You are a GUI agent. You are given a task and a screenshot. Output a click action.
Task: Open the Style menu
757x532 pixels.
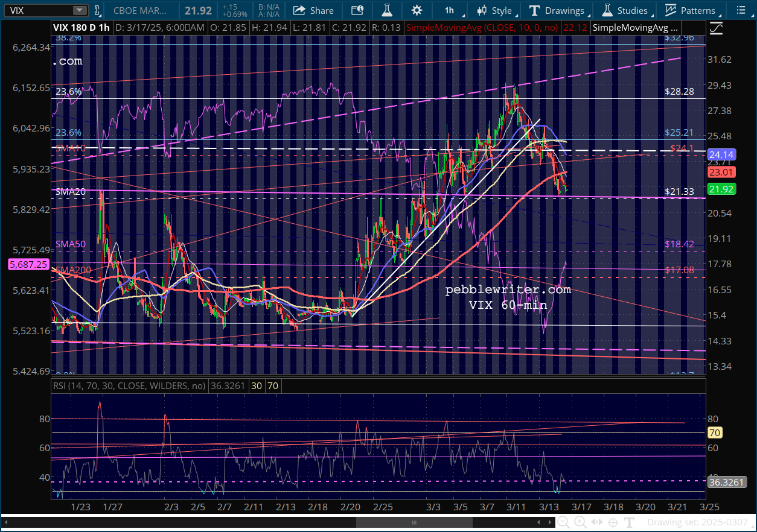[x=494, y=10]
